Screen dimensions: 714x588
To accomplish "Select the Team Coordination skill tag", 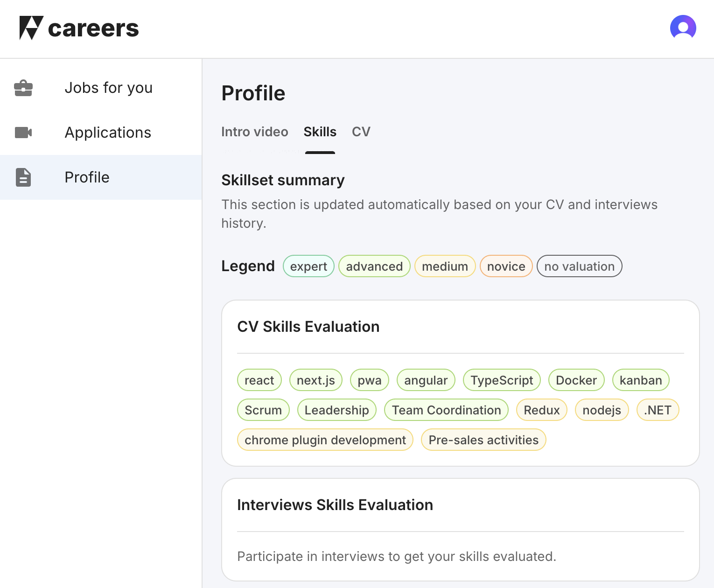I will (446, 410).
